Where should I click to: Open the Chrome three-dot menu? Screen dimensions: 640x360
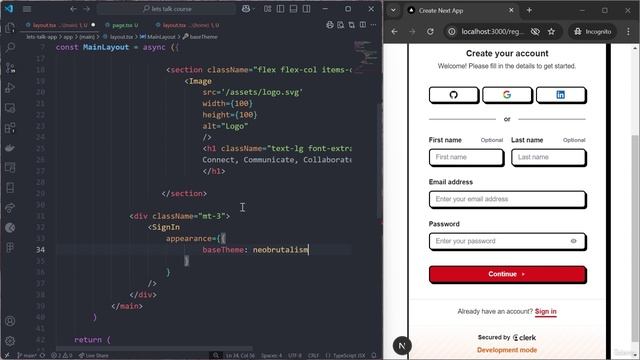628,31
